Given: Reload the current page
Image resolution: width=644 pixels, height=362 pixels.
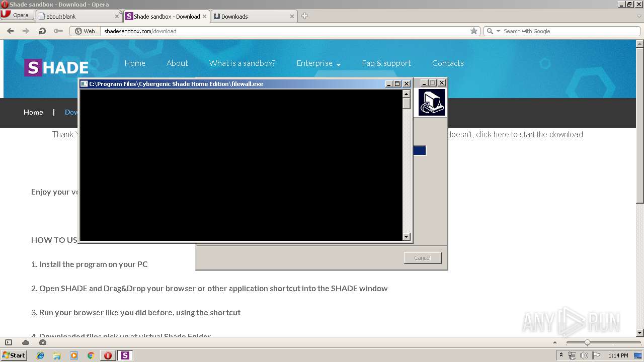Looking at the screenshot, I should (42, 31).
